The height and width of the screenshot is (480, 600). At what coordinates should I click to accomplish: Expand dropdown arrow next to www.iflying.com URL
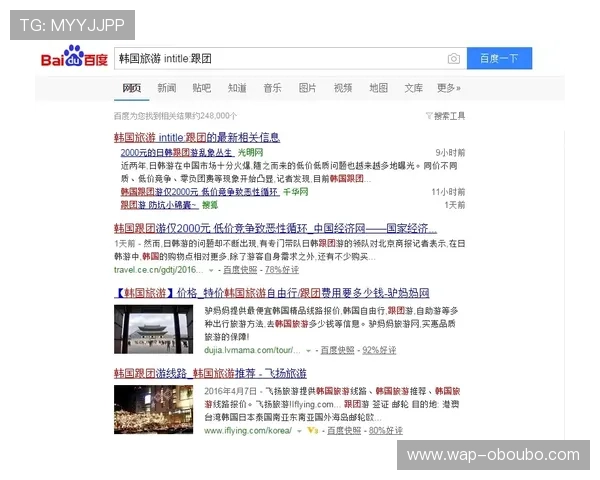click(x=299, y=431)
